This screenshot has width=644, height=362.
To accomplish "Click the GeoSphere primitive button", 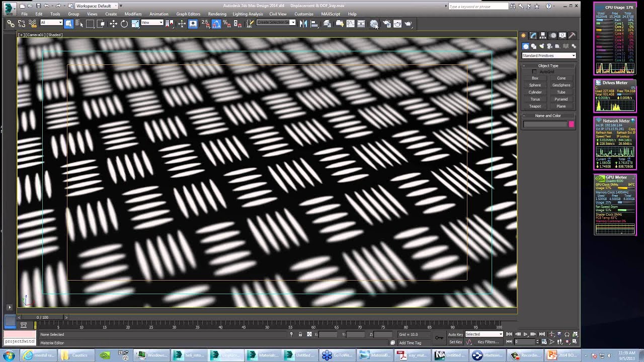I will 561,85.
